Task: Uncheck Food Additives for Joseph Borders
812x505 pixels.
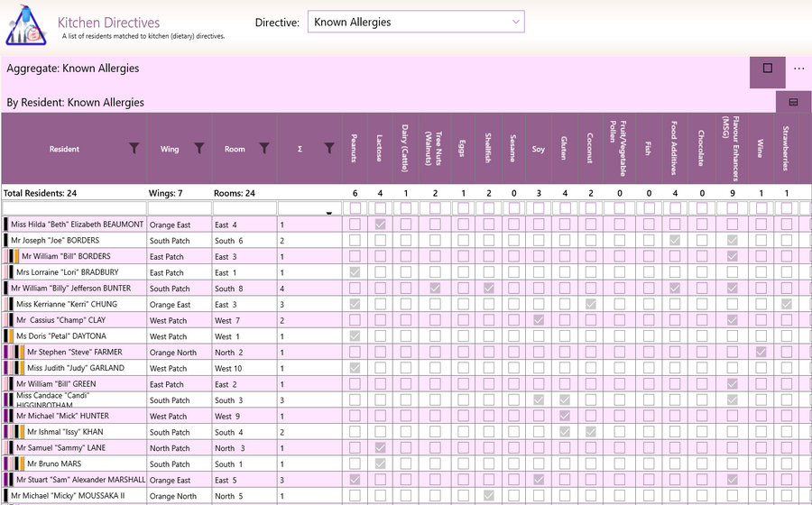Action: (675, 241)
